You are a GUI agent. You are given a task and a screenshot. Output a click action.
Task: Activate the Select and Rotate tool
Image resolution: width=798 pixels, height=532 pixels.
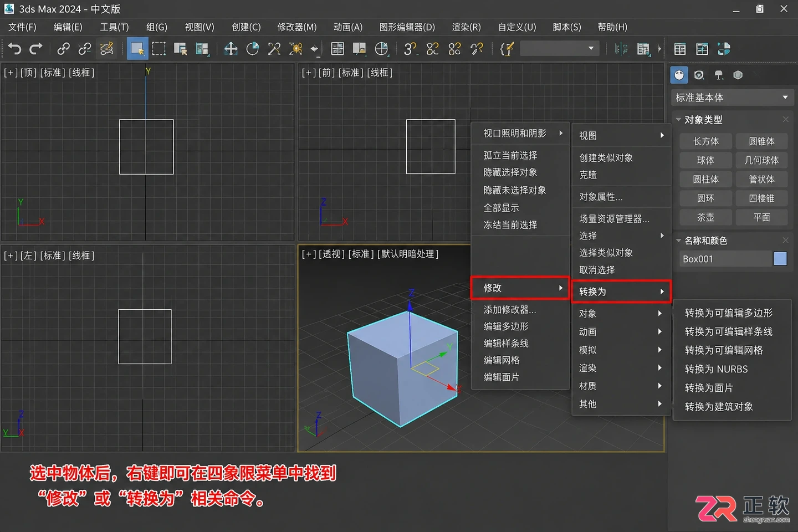[x=253, y=49]
